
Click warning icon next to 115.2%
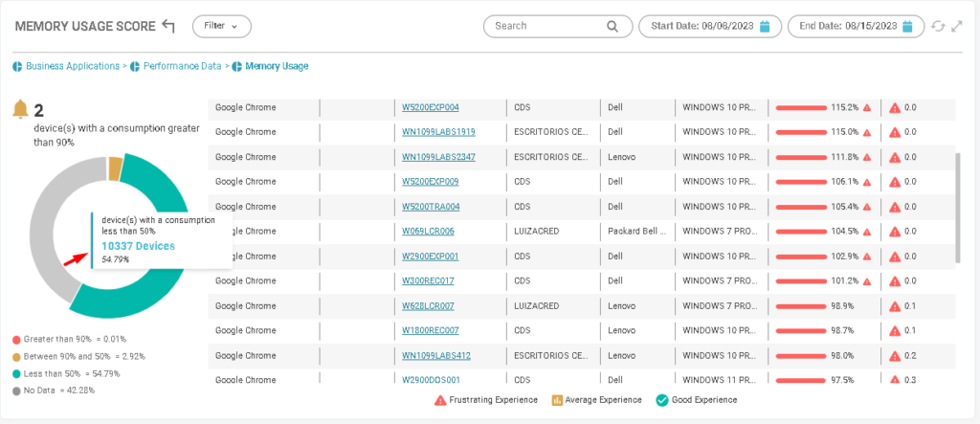click(867, 107)
